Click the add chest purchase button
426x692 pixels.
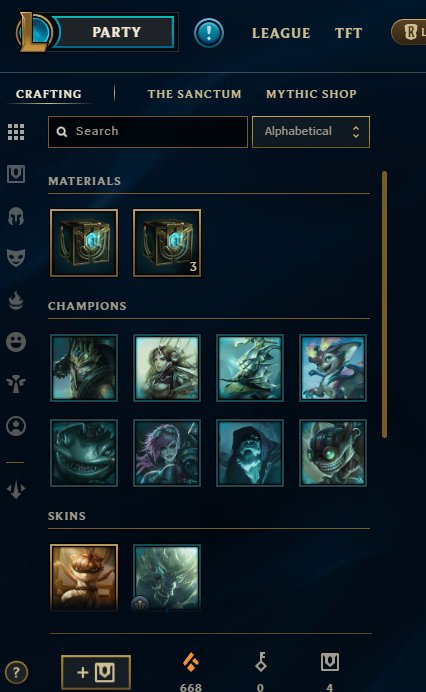pos(96,672)
